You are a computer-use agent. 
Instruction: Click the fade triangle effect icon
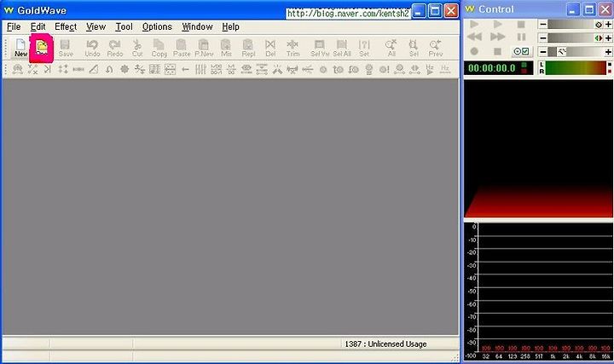94,69
